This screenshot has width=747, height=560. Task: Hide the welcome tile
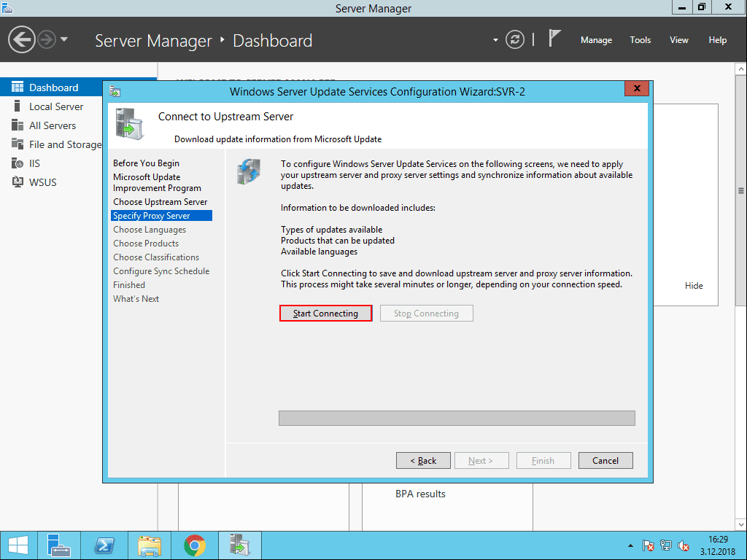tap(694, 286)
